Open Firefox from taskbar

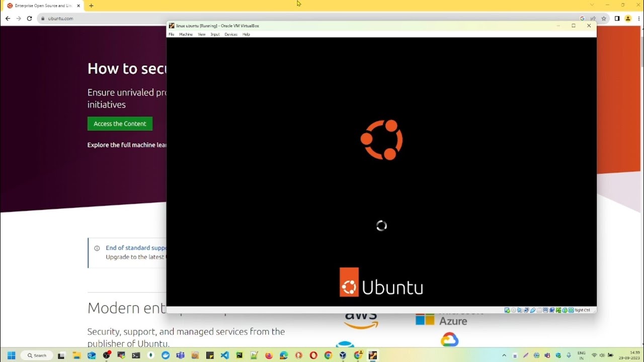pos(269,355)
